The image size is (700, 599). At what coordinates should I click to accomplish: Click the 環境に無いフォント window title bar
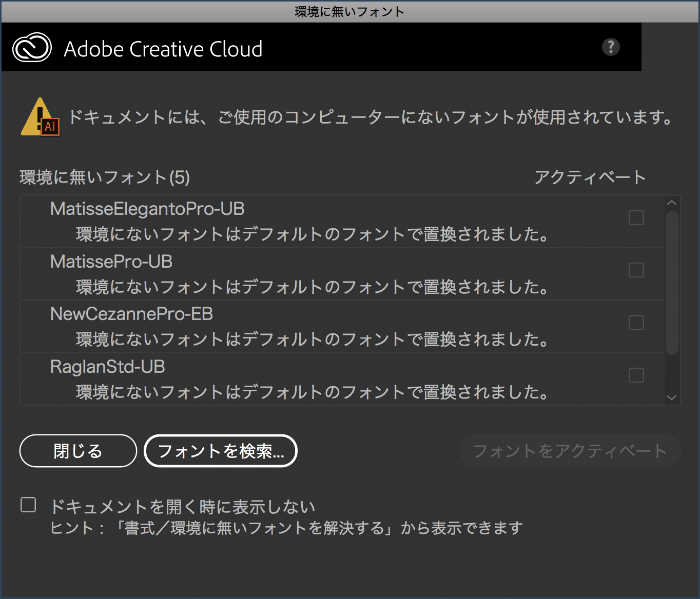(350, 11)
